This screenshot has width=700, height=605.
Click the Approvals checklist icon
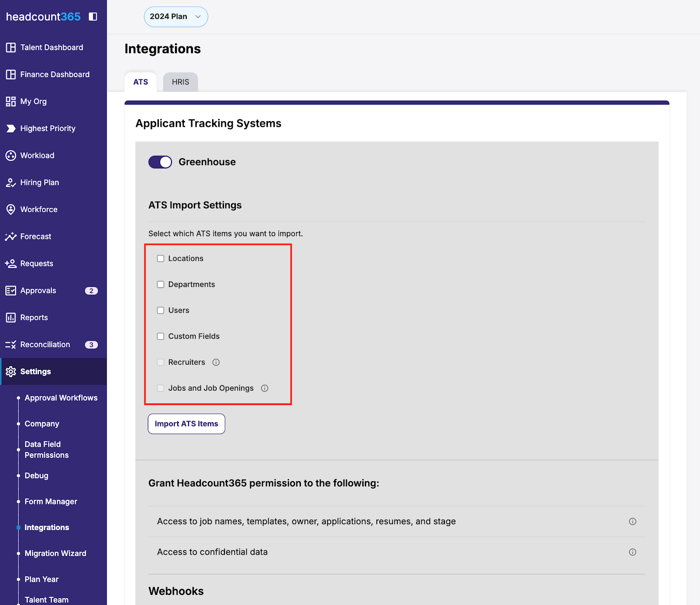(x=11, y=290)
